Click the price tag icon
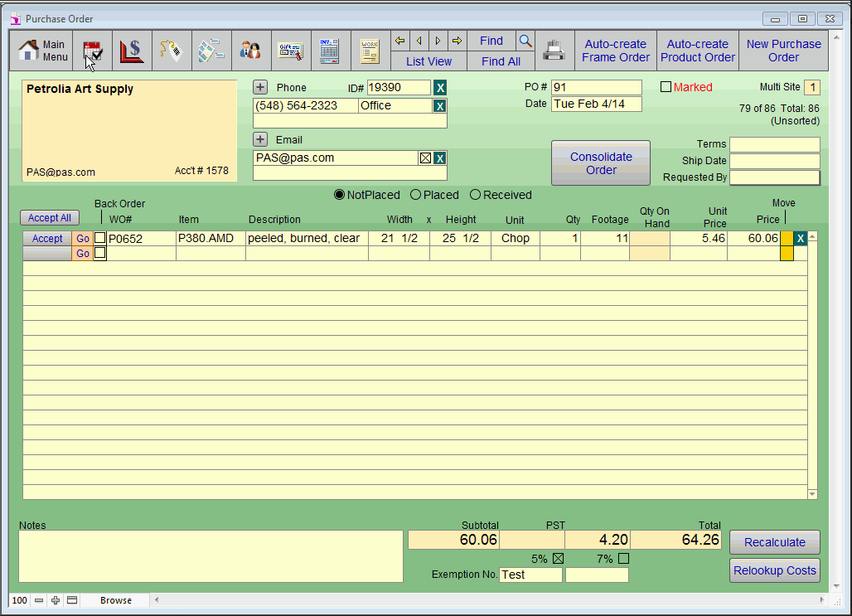The width and height of the screenshot is (852, 616). pos(172,50)
